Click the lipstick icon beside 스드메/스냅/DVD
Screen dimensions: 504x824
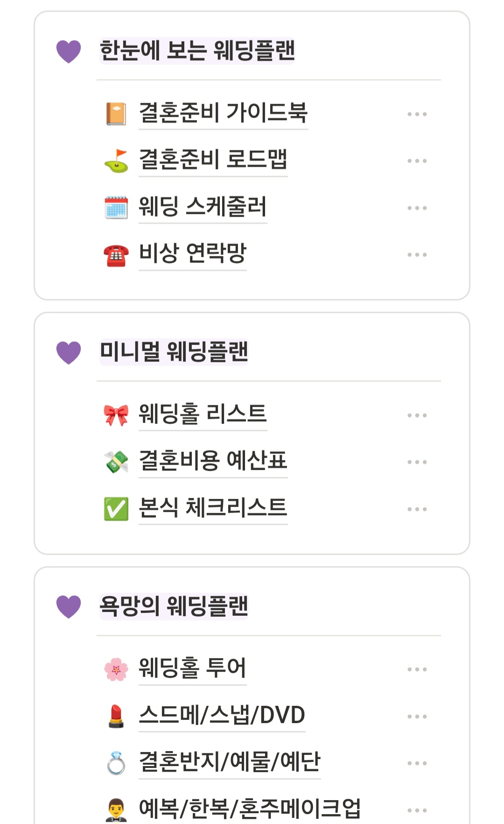[x=116, y=716]
